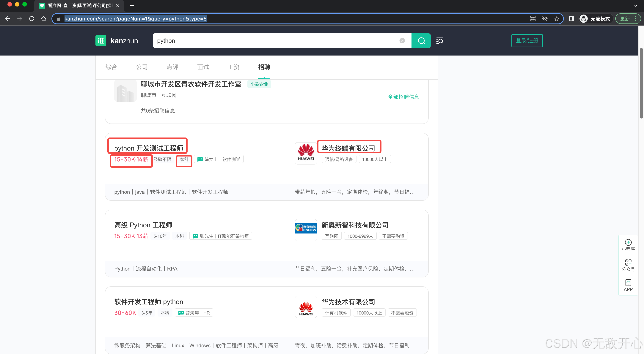Switch to the 综合 tab
Image resolution: width=644 pixels, height=354 pixels.
111,67
